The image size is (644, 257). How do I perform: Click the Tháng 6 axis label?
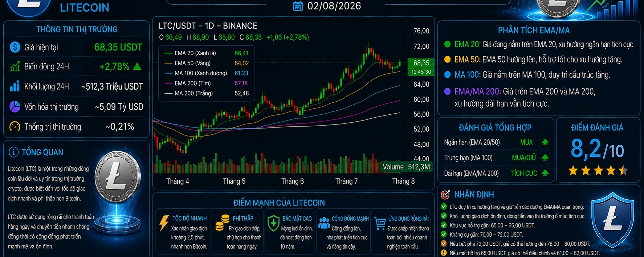point(293,181)
